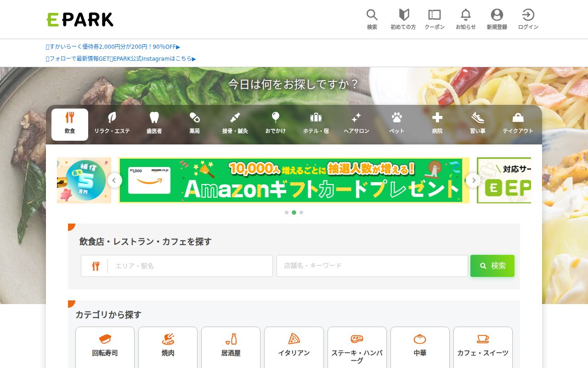
Task: Open the 補償5万円 banner on the left
Action: coord(84,180)
